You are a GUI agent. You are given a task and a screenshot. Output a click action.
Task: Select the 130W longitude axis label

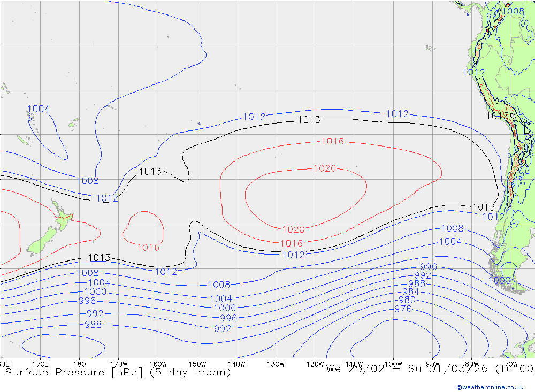pos(276,364)
